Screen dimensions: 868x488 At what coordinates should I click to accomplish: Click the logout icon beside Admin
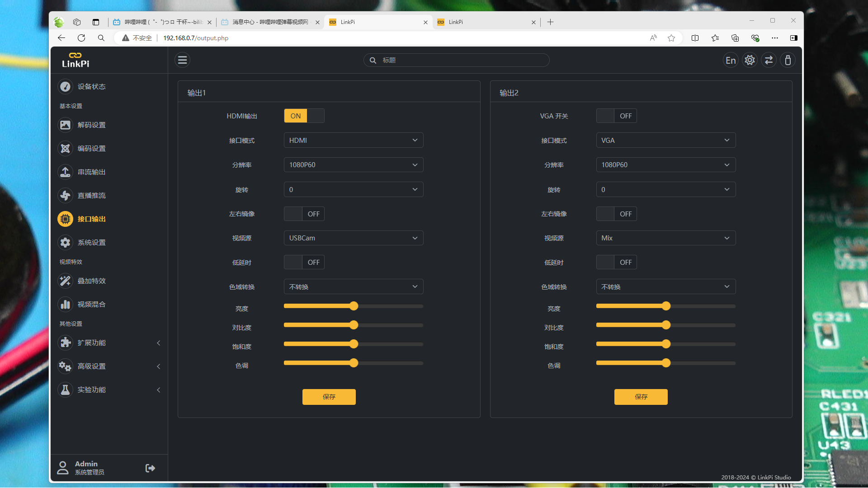[x=150, y=468]
